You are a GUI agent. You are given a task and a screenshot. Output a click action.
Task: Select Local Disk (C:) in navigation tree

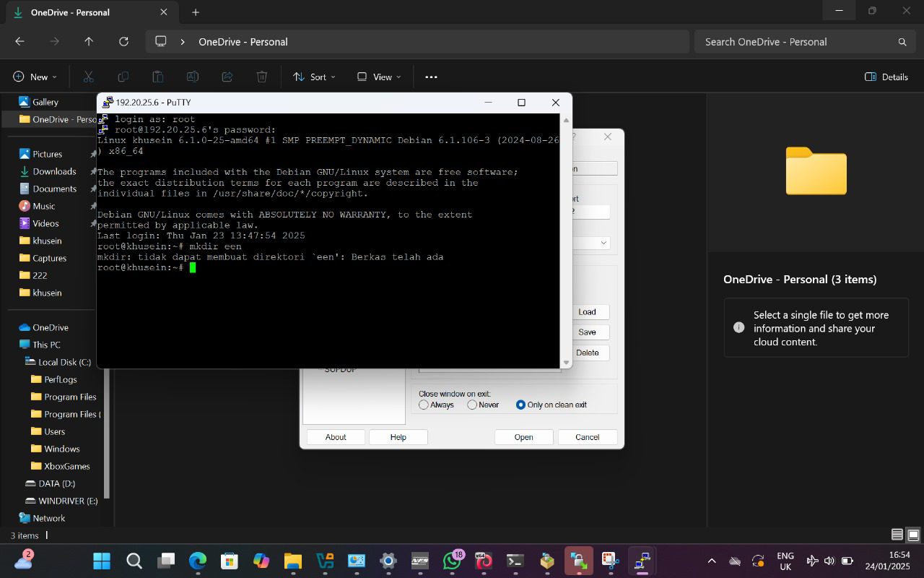coord(64,362)
